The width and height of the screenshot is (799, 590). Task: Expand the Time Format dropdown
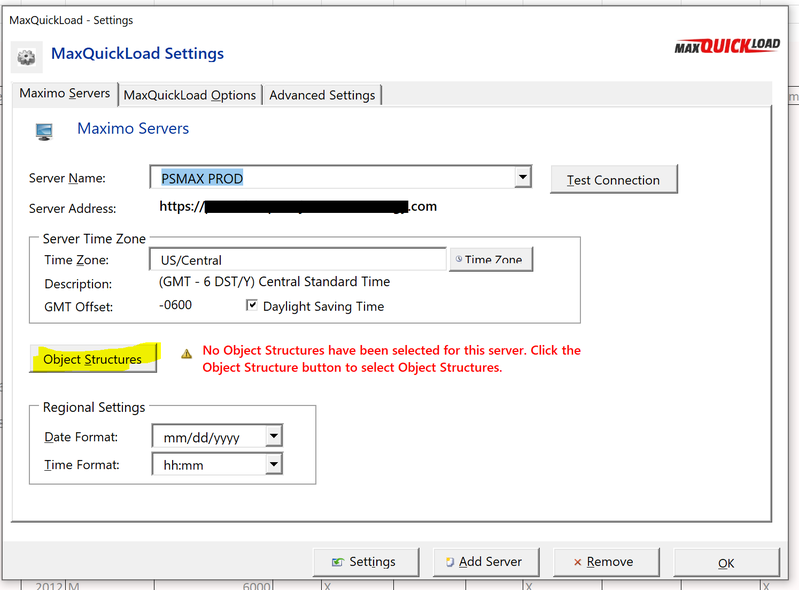pos(274,464)
